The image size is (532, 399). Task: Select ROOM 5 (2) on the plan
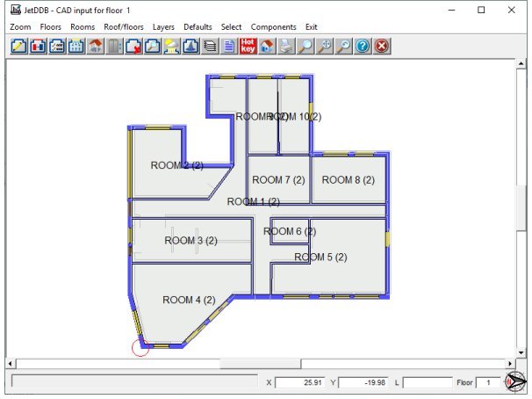click(x=320, y=257)
